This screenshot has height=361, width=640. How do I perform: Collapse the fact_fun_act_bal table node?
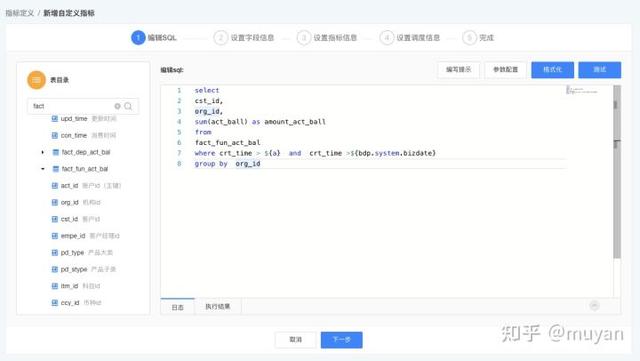pyautogui.click(x=42, y=169)
